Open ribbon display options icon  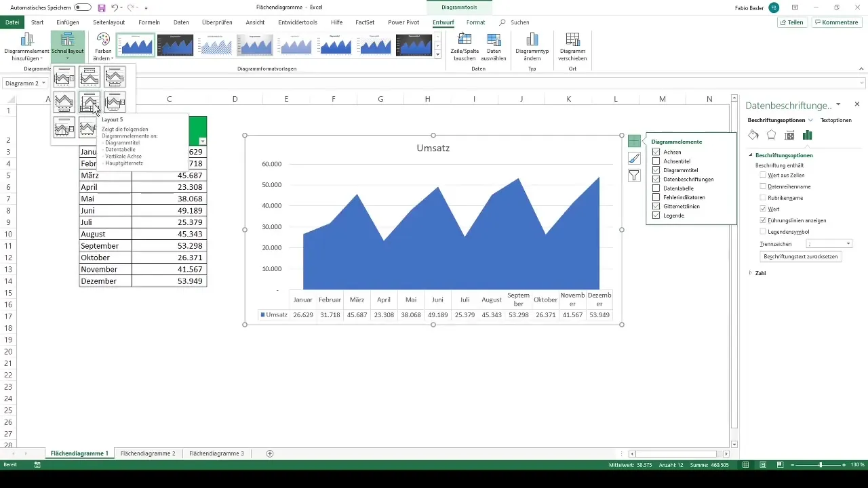point(795,7)
